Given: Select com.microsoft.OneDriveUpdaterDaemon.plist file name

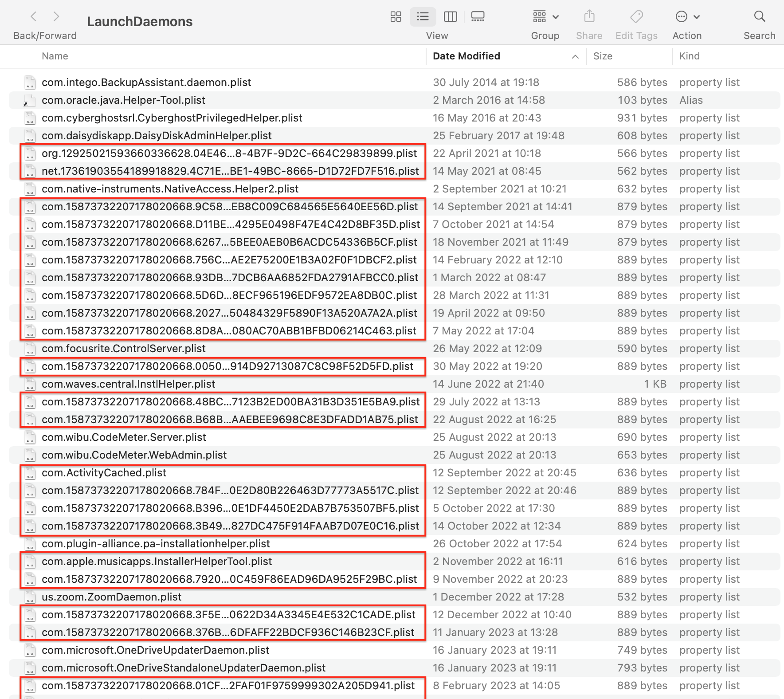Looking at the screenshot, I should (x=155, y=650).
